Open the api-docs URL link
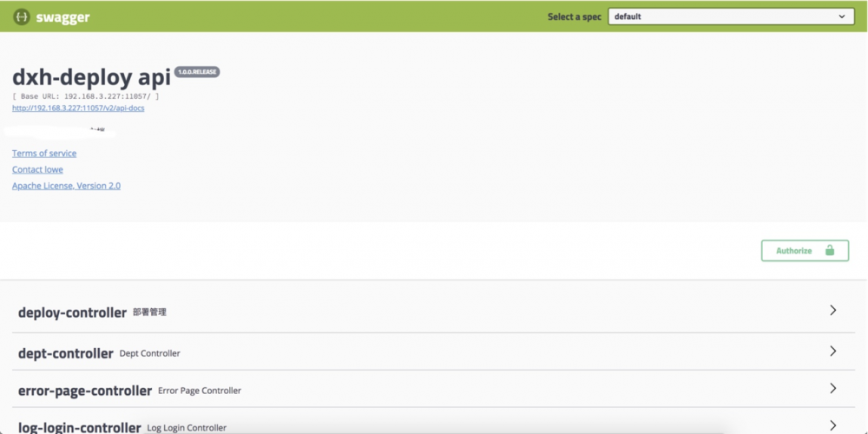The image size is (868, 434). coord(78,108)
